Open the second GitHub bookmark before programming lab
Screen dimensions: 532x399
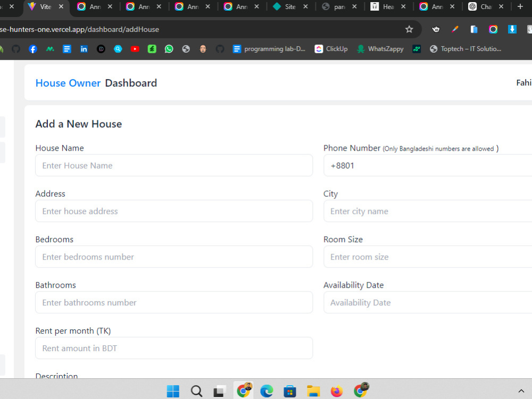pos(220,49)
